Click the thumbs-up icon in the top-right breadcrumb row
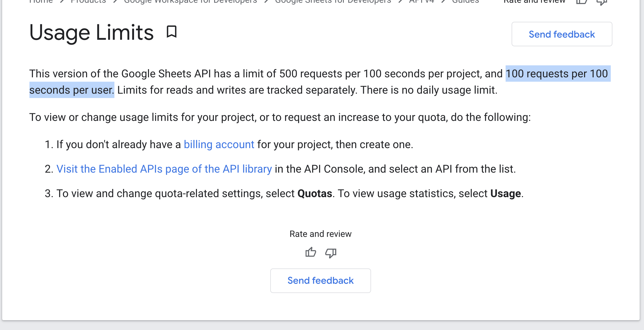644x330 pixels. click(x=582, y=2)
